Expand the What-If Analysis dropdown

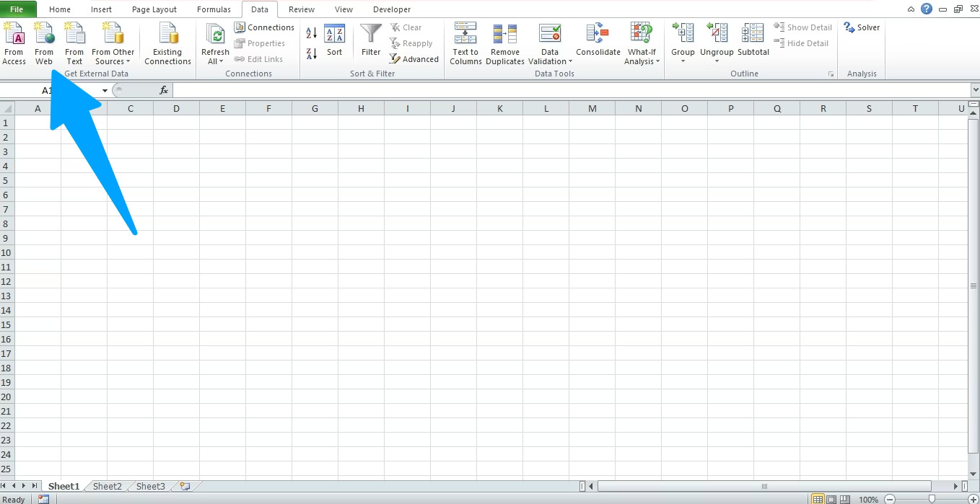coord(642,43)
